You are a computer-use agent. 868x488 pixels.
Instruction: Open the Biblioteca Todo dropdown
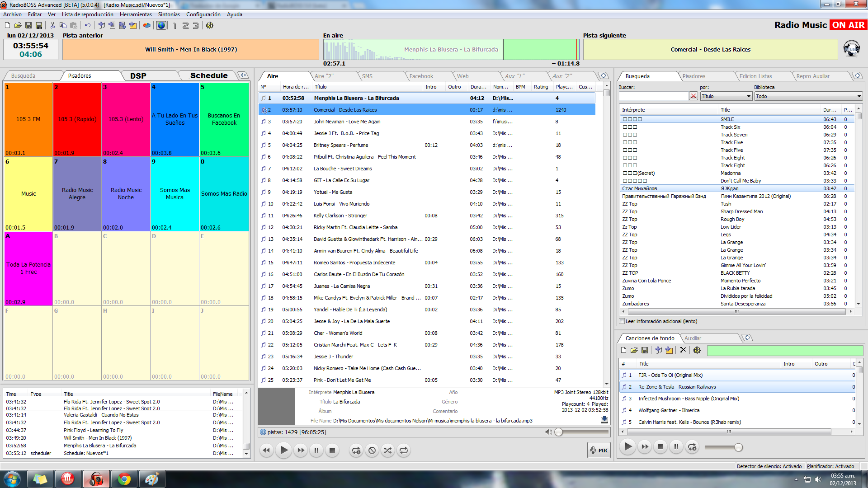tap(808, 96)
